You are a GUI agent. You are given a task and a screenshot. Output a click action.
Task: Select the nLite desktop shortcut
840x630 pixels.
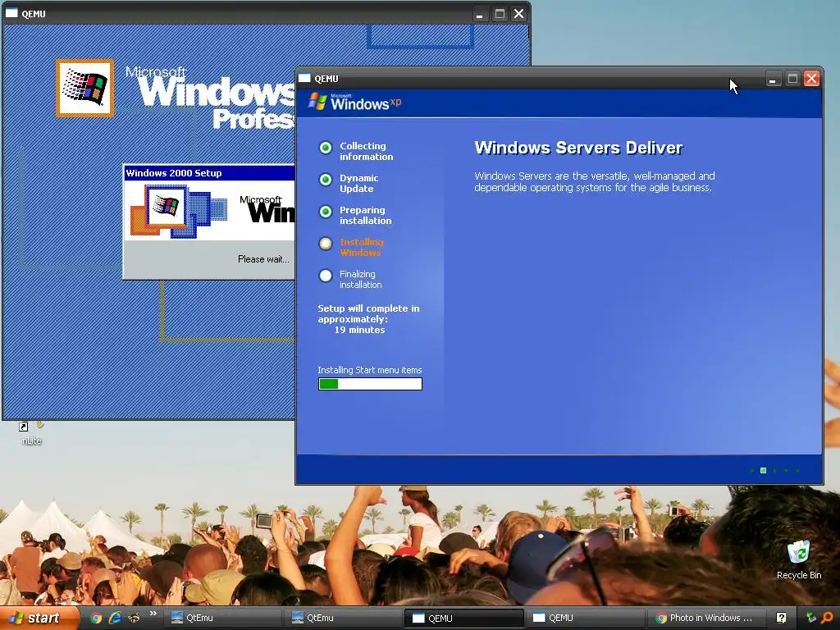[32, 433]
